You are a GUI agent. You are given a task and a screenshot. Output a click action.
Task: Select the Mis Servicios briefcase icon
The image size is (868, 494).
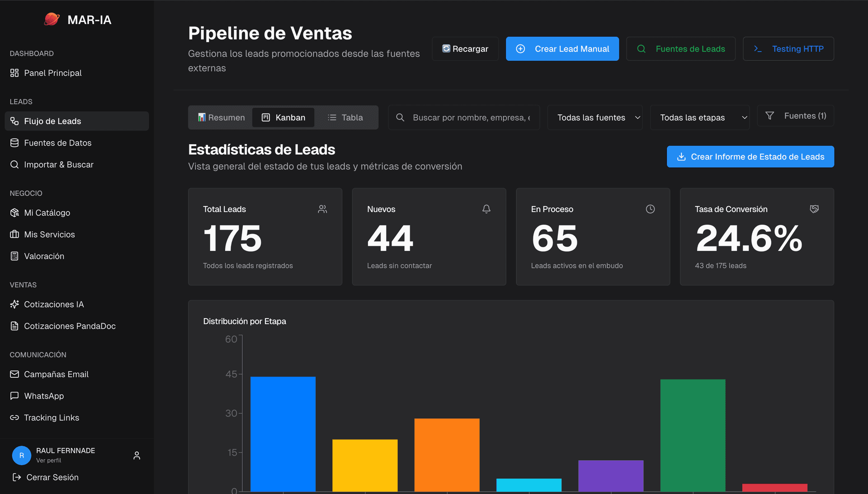(x=15, y=234)
